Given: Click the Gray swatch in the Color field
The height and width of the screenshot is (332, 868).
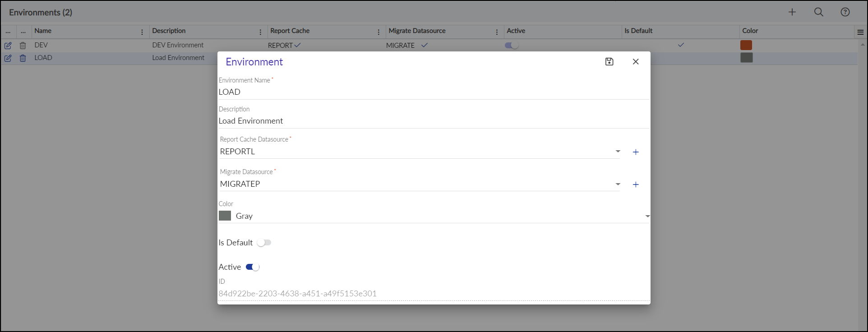Looking at the screenshot, I should tap(225, 216).
